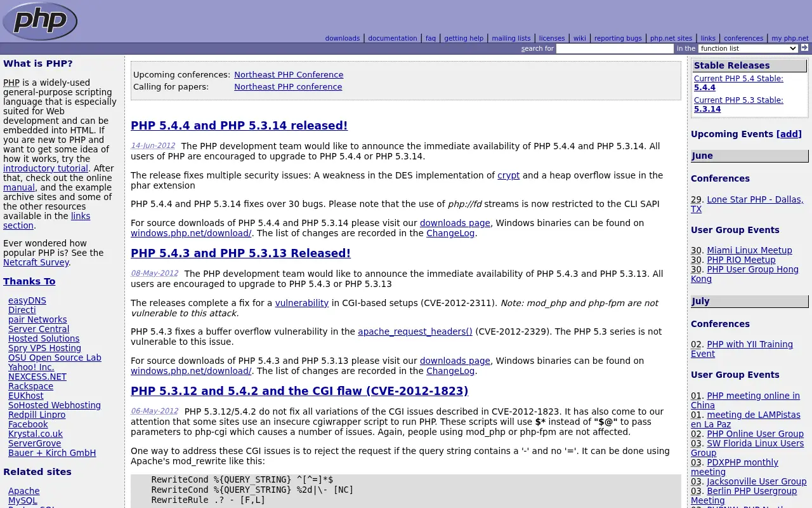This screenshot has height=508, width=812.
Task: Open 'apache_request_headers()' function link
Action: 415,331
